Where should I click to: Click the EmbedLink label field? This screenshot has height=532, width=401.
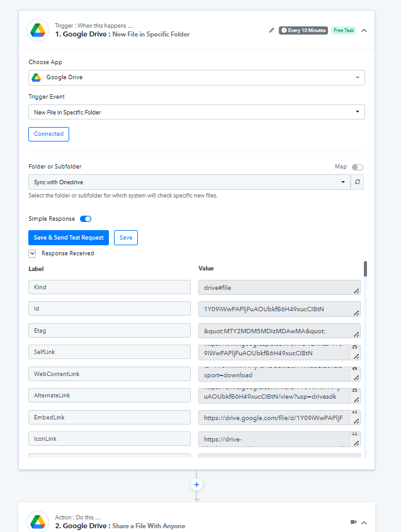tap(110, 418)
